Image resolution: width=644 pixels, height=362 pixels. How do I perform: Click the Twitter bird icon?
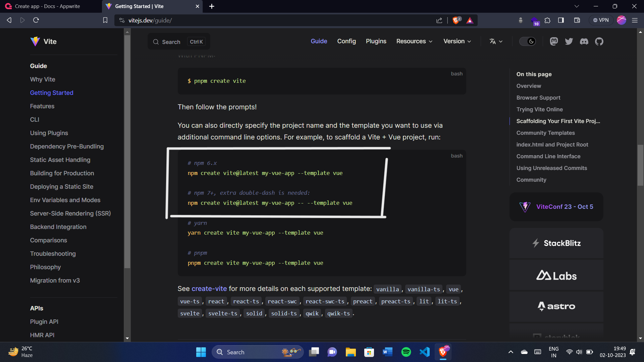point(569,41)
